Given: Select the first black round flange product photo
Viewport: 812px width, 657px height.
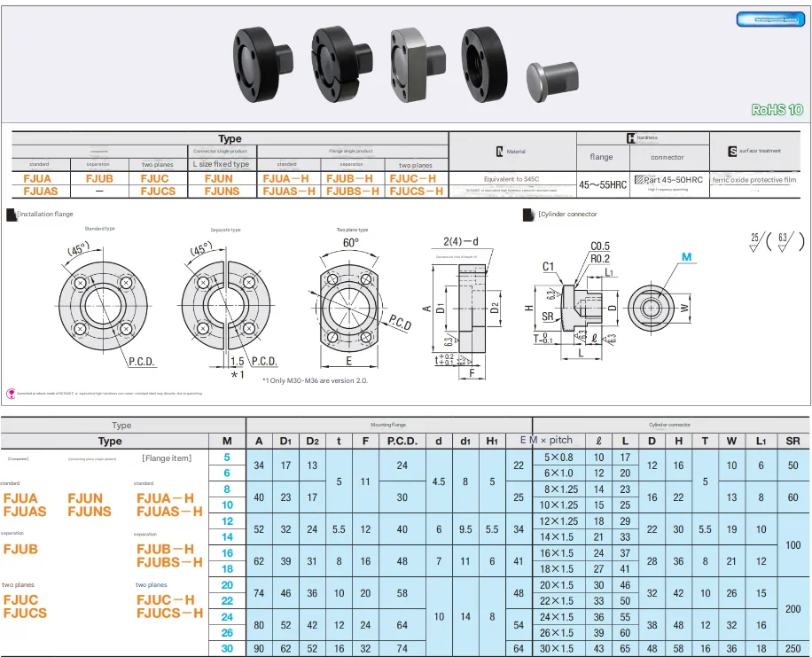Looking at the screenshot, I should pos(263,64).
